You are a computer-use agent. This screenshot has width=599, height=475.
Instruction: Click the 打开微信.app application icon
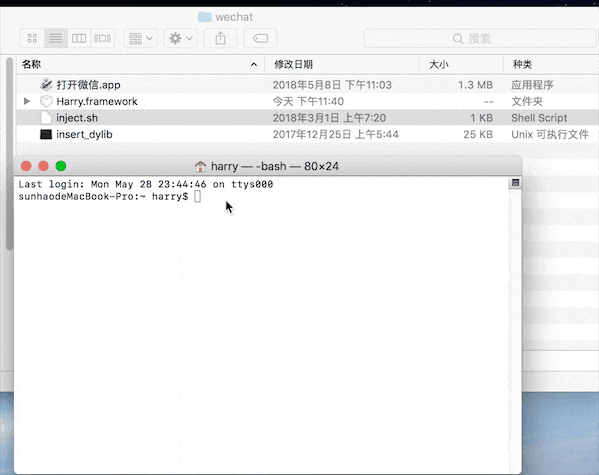tap(46, 84)
